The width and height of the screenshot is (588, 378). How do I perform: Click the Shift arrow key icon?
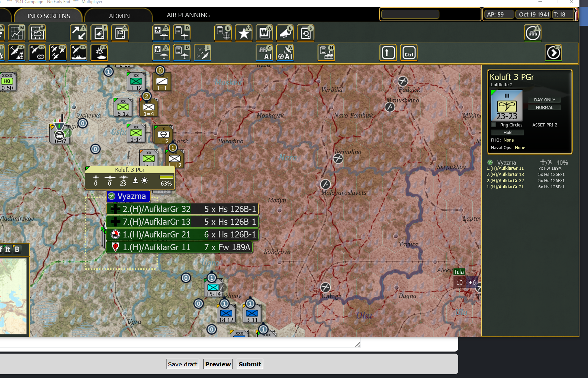pos(388,53)
